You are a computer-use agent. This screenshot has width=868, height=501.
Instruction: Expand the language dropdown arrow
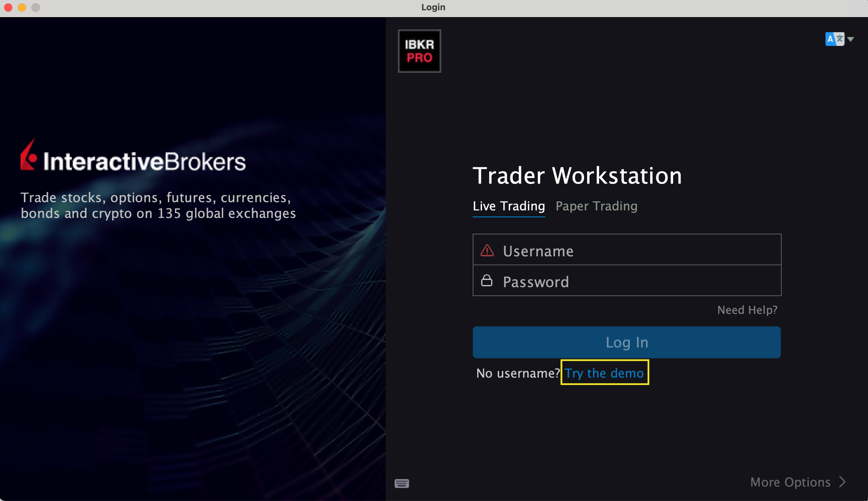851,39
